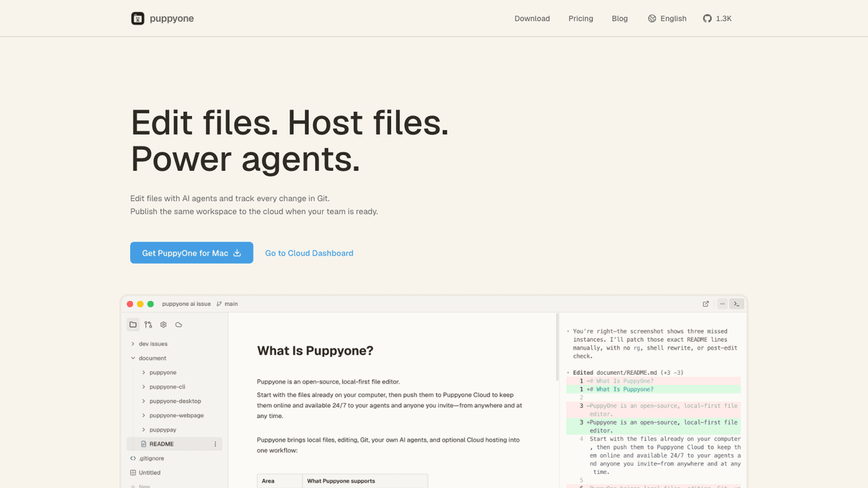The image size is (868, 488).
Task: Click the removed diff line '-# What Is PuppyOne?'
Action: [x=654, y=381]
